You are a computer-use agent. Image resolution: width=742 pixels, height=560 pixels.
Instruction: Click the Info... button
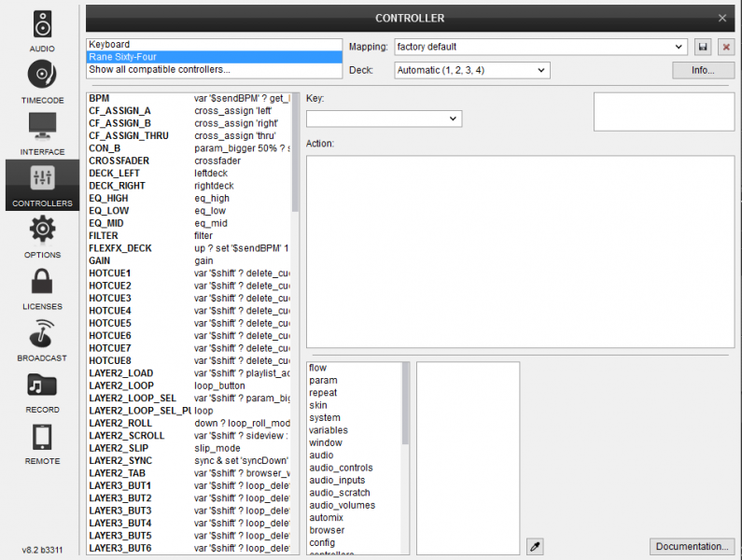(x=703, y=70)
